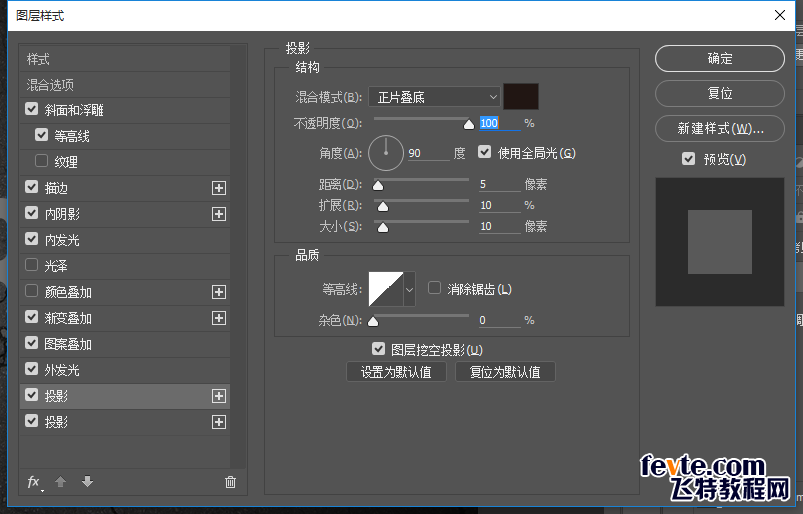803x514 pixels.
Task: Uncheck 等高线 sub-option checkbox
Action: click(x=41, y=135)
